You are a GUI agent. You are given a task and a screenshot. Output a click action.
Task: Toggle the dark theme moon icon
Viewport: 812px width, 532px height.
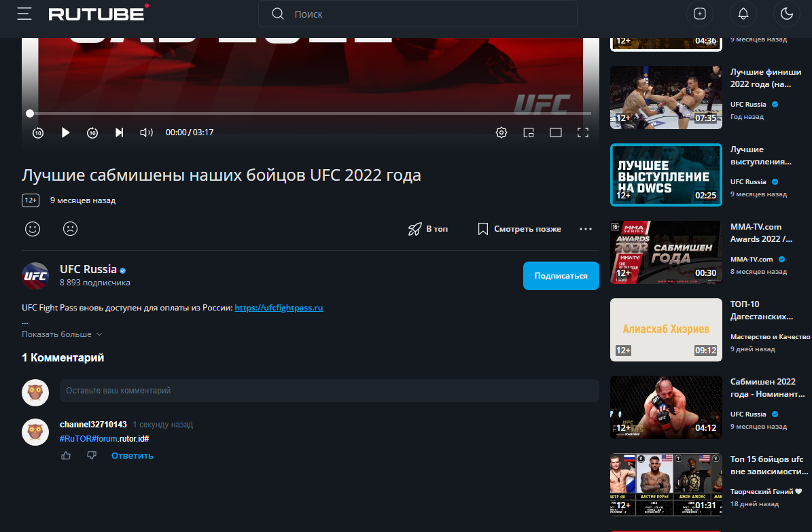coord(787,14)
